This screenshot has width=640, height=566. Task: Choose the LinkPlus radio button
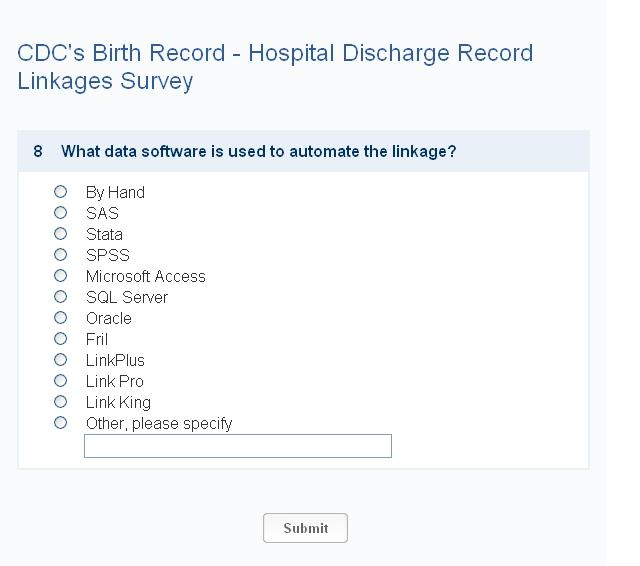(60, 359)
